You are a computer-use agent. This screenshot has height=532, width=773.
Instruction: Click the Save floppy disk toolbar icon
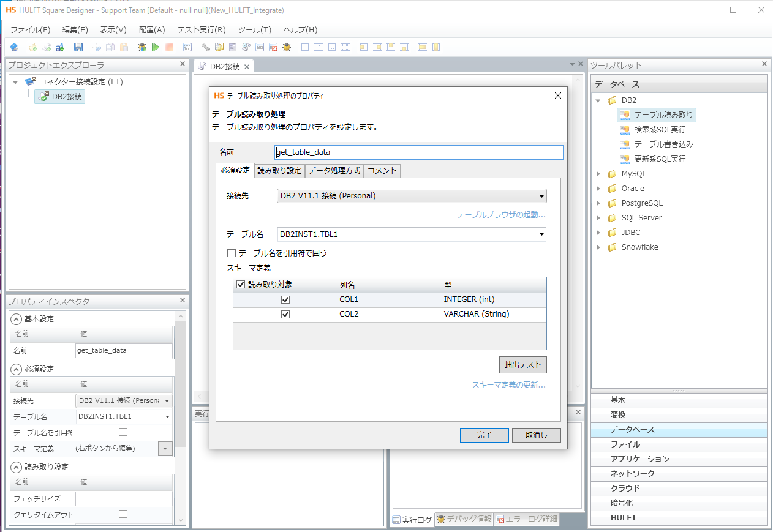78,47
